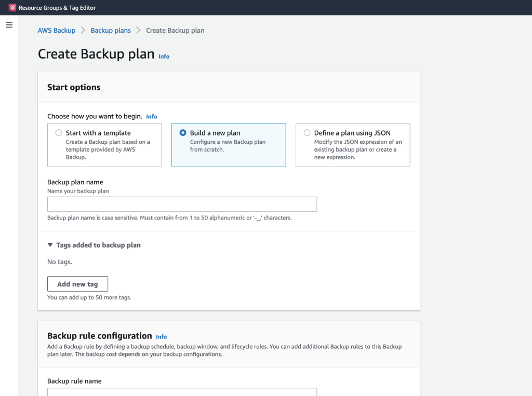Click inside the Backup plan name field

[x=182, y=204]
